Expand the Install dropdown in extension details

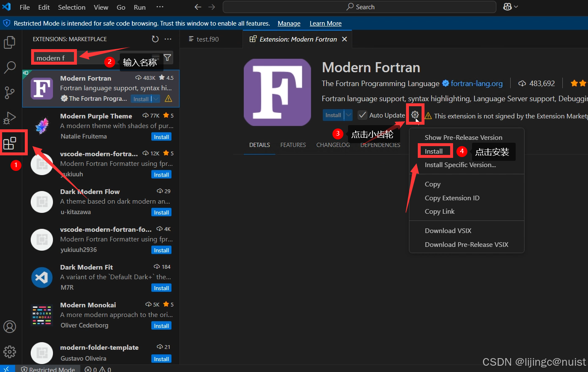pos(348,115)
